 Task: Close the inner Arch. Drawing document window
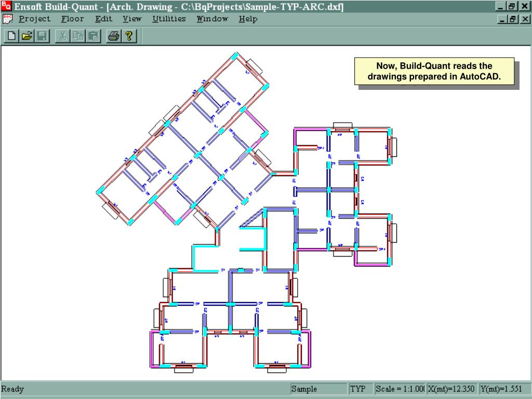coord(525,19)
